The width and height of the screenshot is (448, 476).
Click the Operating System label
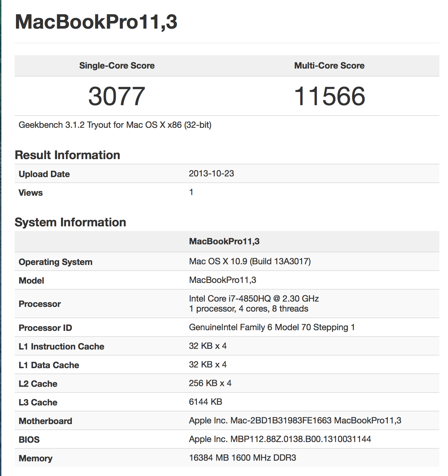pos(56,262)
